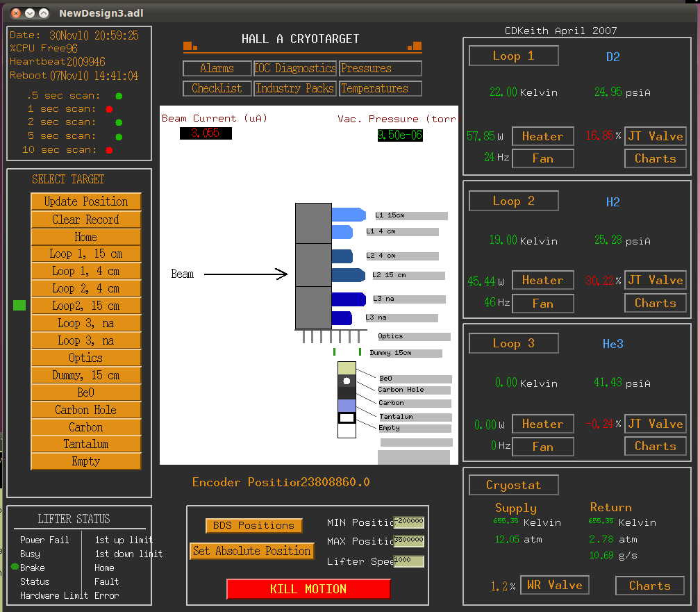Select the Carbon target button
Screen dimensions: 700x612
point(86,427)
